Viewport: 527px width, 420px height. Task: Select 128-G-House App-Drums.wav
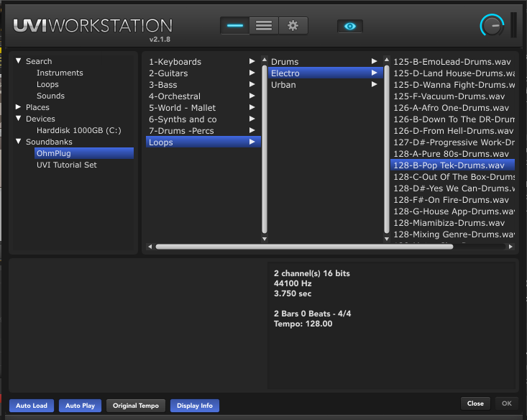(452, 211)
